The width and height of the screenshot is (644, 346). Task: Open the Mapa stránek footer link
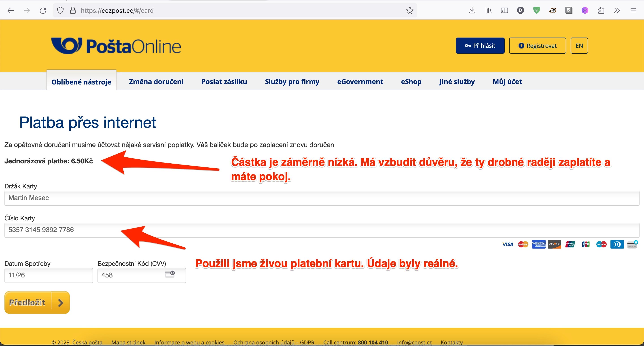(x=128, y=342)
